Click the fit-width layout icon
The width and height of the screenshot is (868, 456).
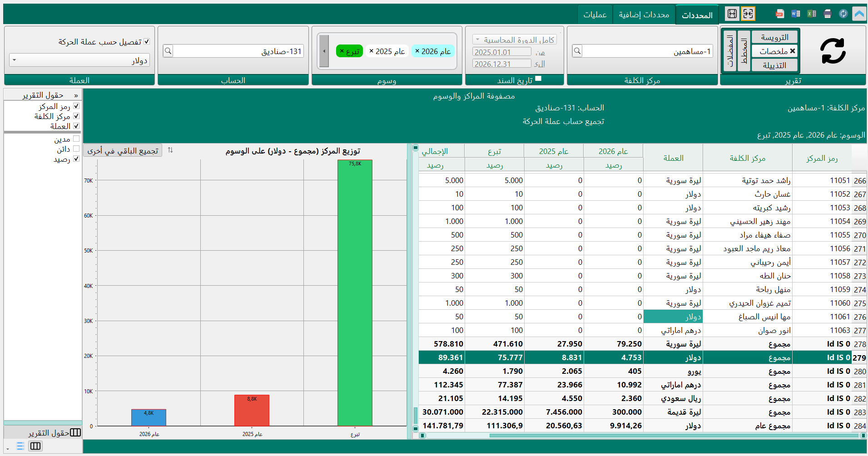(732, 14)
